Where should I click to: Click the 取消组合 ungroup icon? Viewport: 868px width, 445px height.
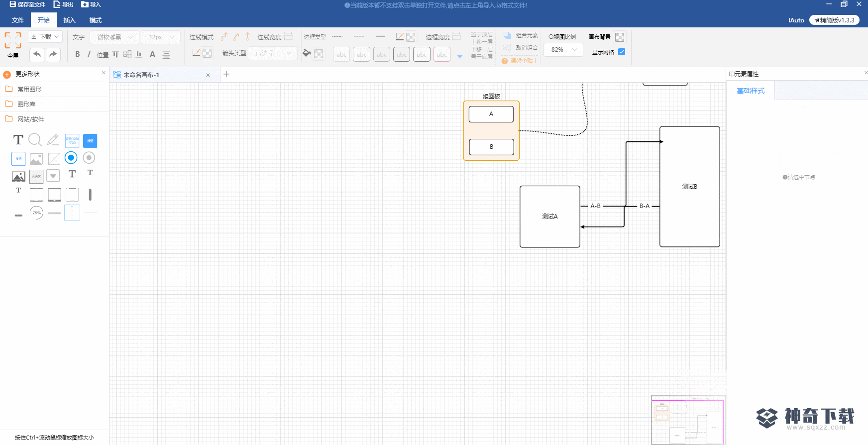click(507, 48)
